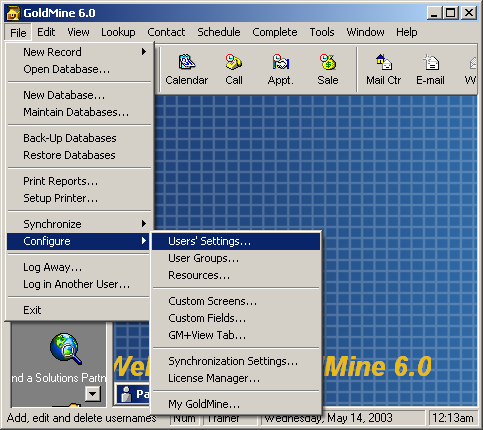This screenshot has width=483, height=430.
Task: Minimize the GoldMine window
Action: (x=434, y=13)
